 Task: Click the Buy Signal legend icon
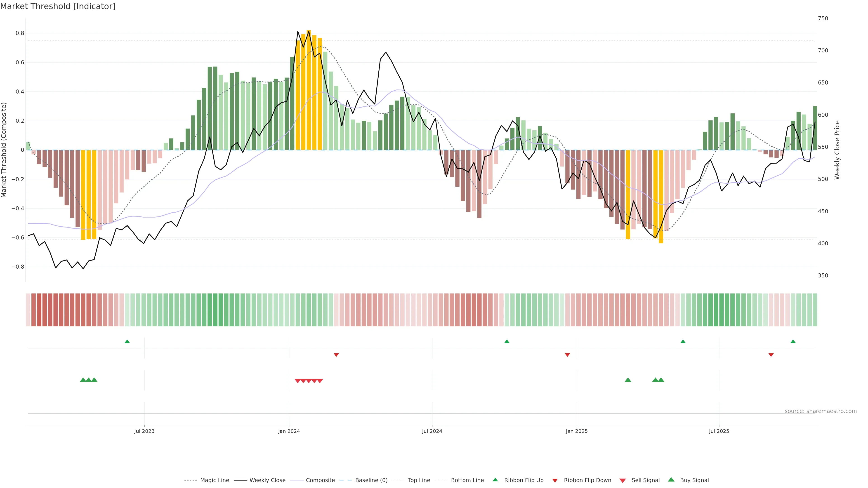pos(671,480)
